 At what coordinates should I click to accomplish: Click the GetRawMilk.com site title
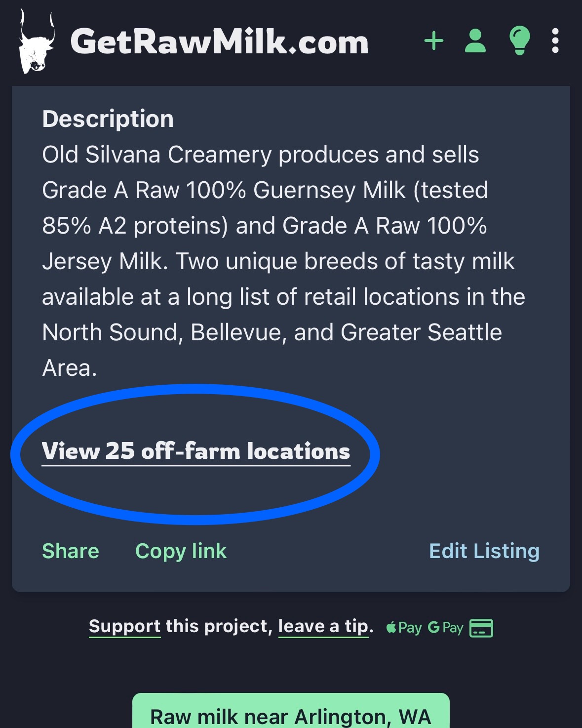[219, 42]
